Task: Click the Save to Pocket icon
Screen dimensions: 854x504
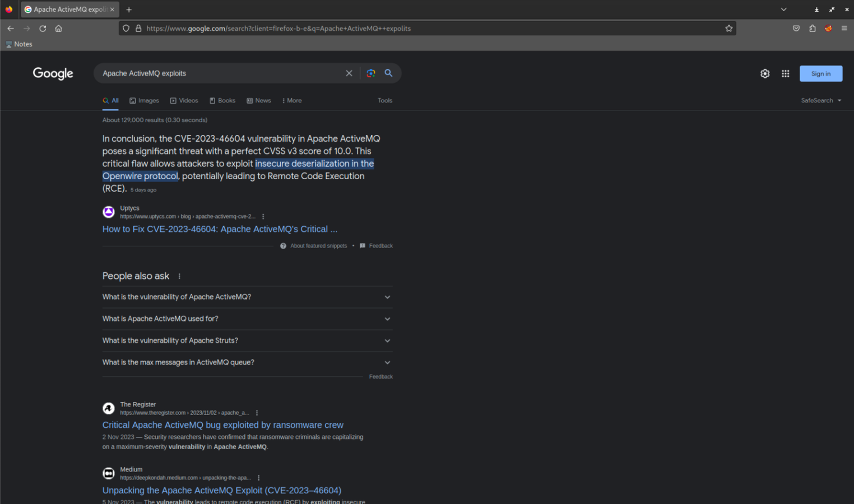Action: pos(796,29)
